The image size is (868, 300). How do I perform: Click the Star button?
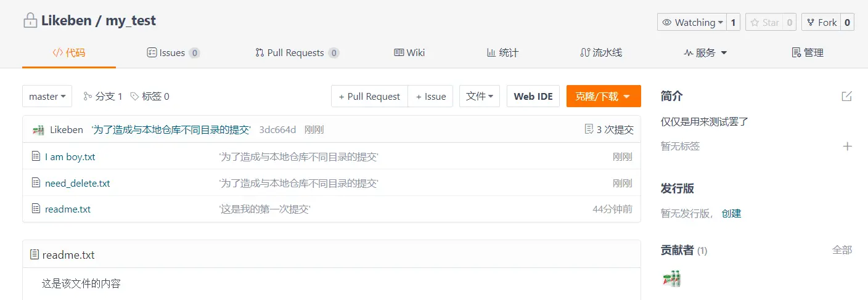tap(764, 22)
